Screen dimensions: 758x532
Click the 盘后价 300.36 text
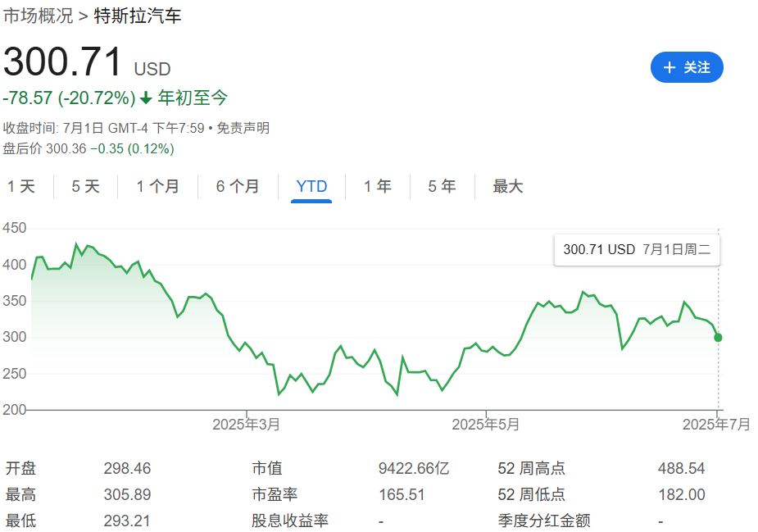pyautogui.click(x=44, y=148)
